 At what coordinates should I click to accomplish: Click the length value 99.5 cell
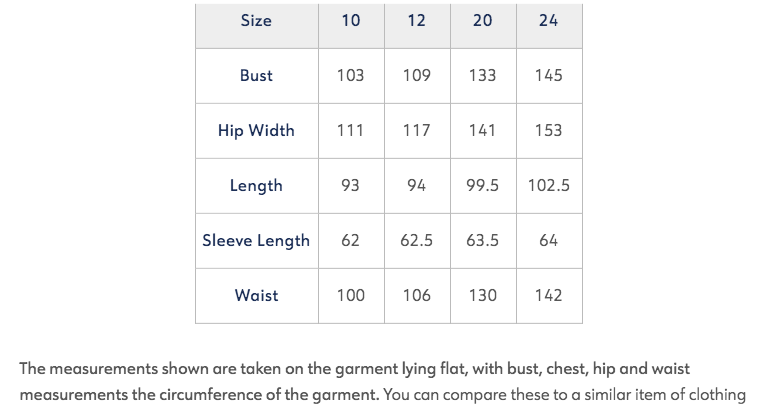[483, 186]
